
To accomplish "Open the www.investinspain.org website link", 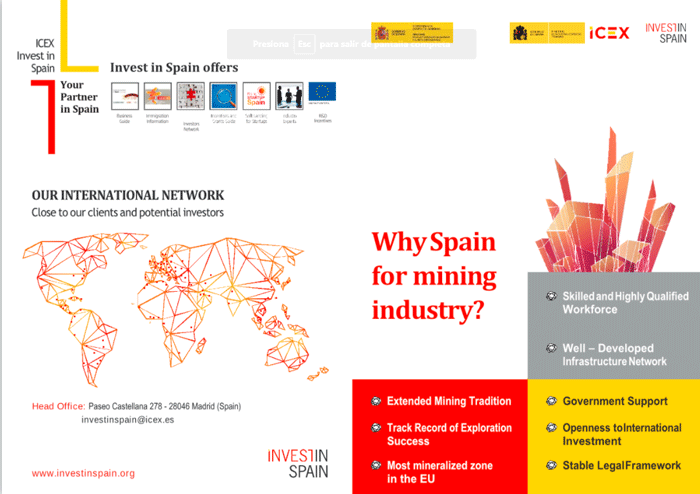I will 83,473.
